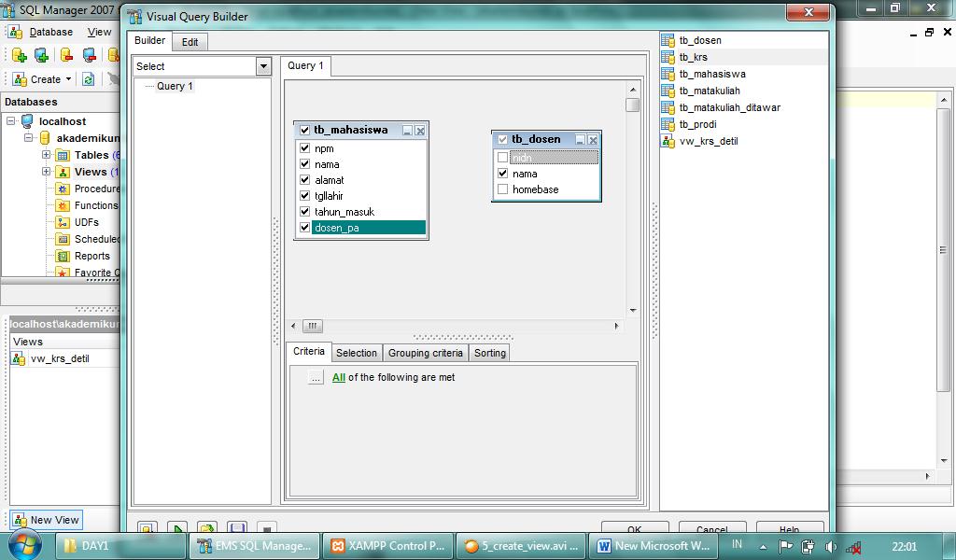Open the View menu

[99, 32]
